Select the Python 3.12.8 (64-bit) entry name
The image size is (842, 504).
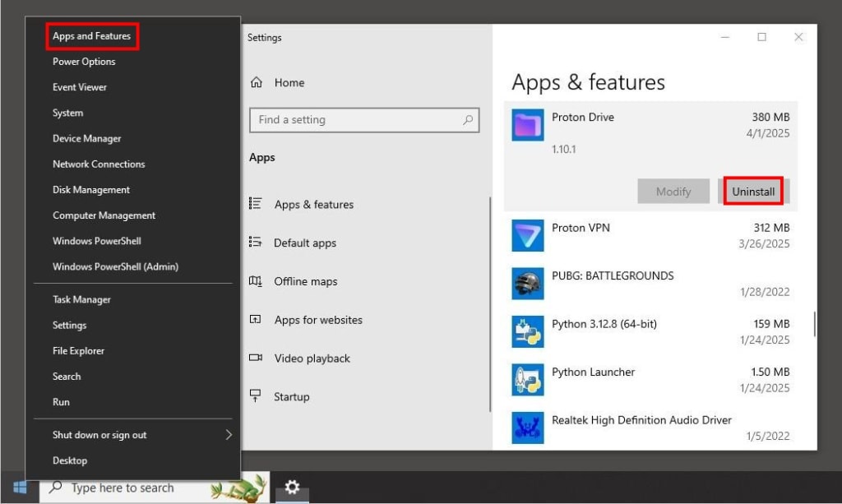(x=604, y=324)
